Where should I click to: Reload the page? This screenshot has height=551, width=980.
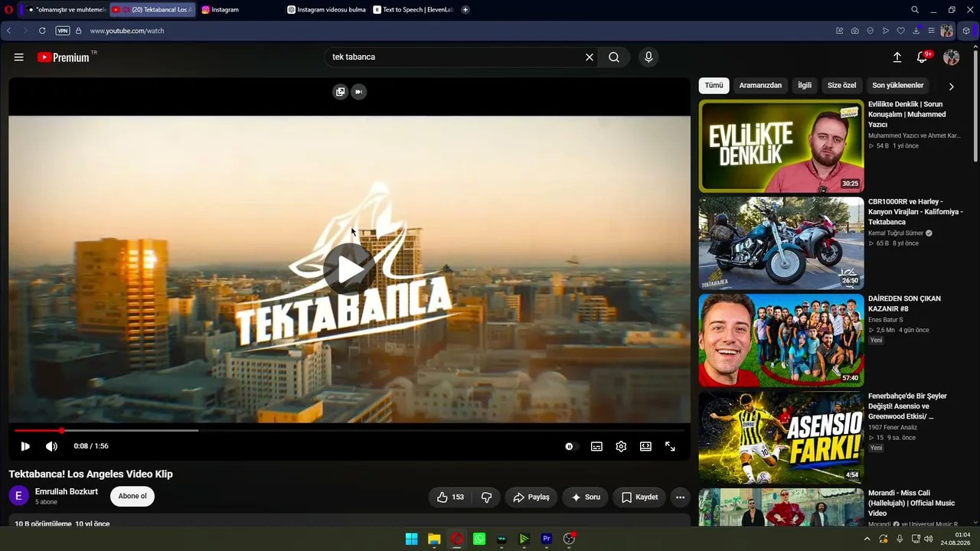[x=42, y=31]
